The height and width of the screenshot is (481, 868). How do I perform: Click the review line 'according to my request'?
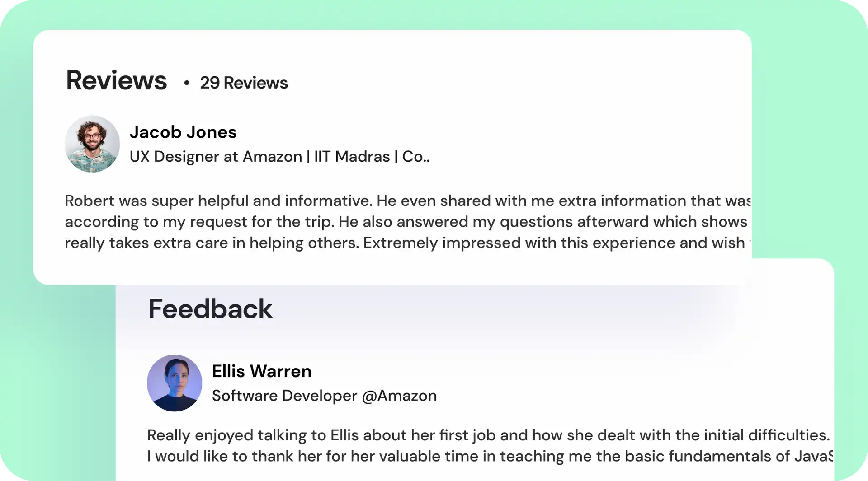[x=406, y=222]
